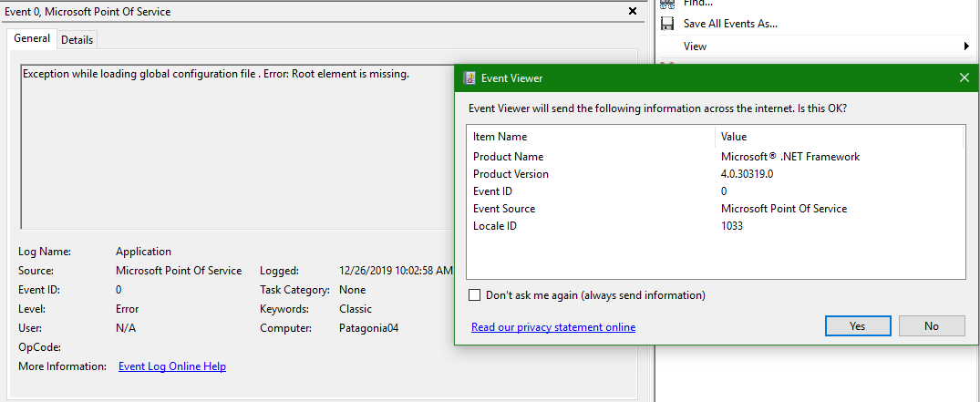This screenshot has width=980, height=402.
Task: Click the Keywords value Classic
Action: (355, 309)
